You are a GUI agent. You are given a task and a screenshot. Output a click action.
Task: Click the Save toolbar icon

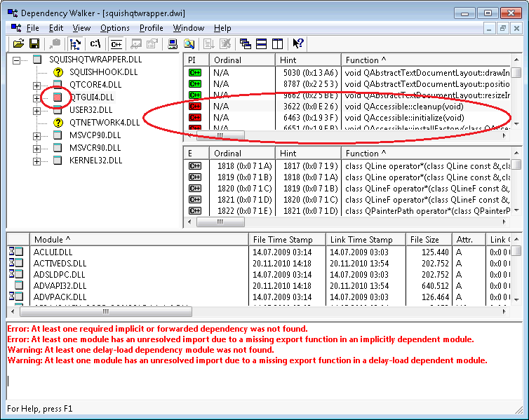click(x=34, y=44)
